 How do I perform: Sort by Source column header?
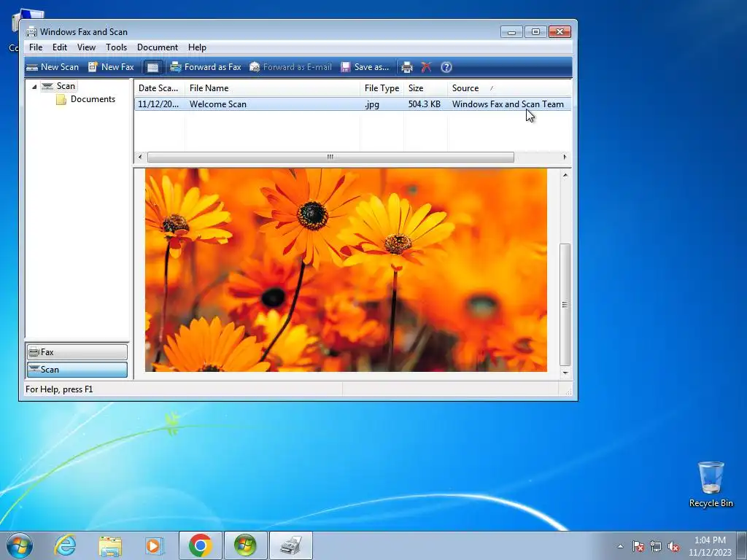[x=508, y=88]
